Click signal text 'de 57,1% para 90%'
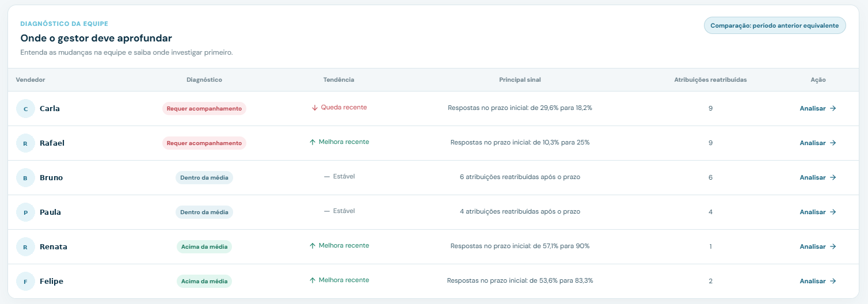 coord(561,246)
